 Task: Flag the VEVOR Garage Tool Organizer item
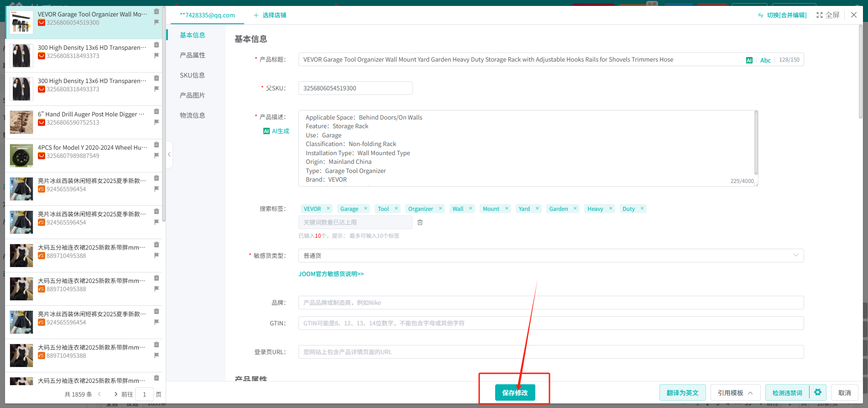pos(157,22)
